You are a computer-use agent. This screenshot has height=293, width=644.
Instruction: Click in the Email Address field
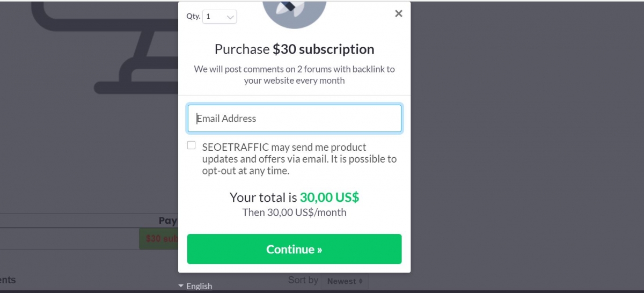pos(294,119)
